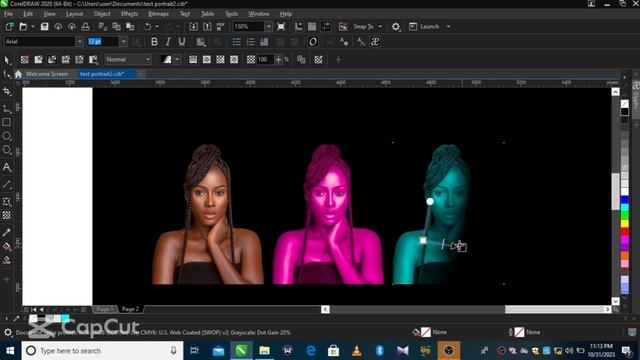The height and width of the screenshot is (360, 640).
Task: Click the Edit transparency icon
Action: [318, 60]
